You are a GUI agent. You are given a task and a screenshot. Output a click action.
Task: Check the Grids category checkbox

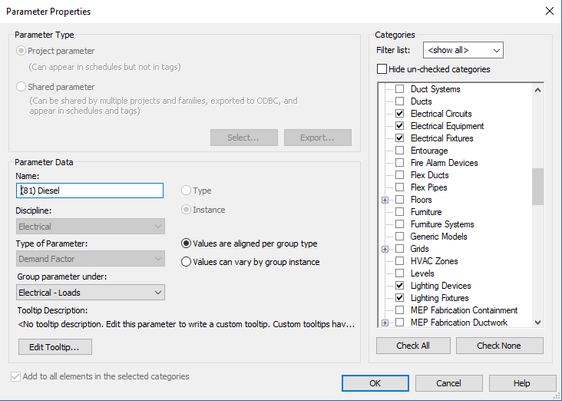click(x=399, y=249)
